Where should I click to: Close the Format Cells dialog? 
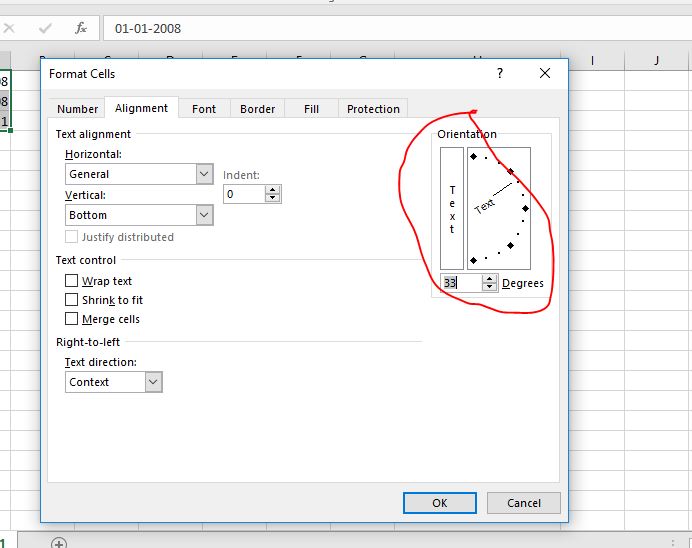click(x=545, y=73)
